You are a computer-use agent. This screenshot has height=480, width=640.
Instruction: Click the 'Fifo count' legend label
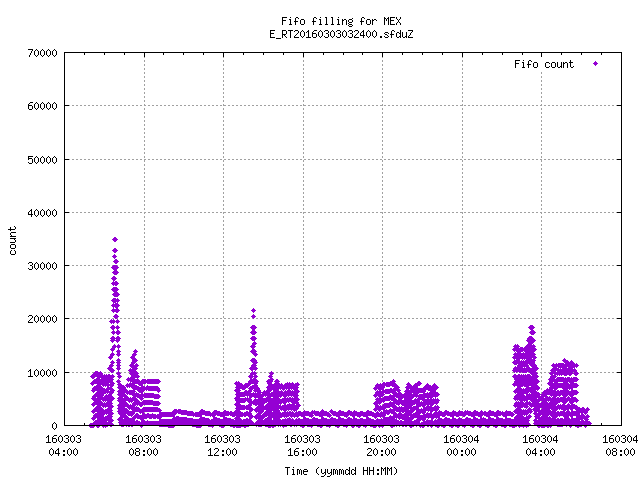pos(544,64)
